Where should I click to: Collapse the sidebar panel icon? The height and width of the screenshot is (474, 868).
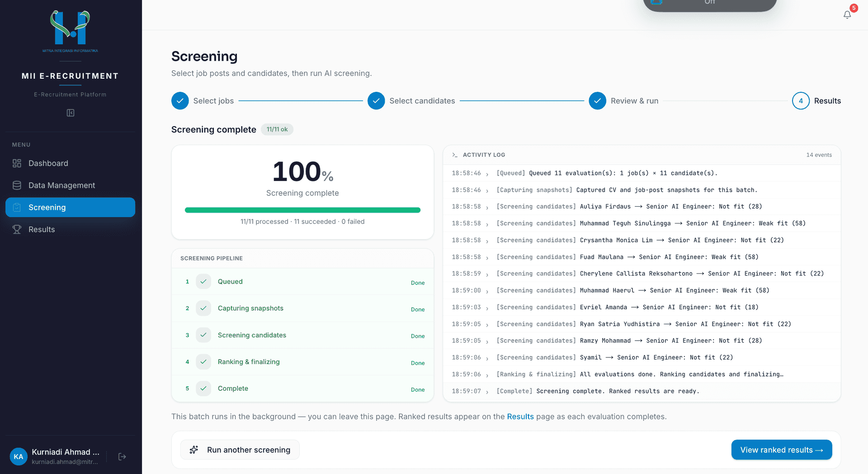(71, 113)
